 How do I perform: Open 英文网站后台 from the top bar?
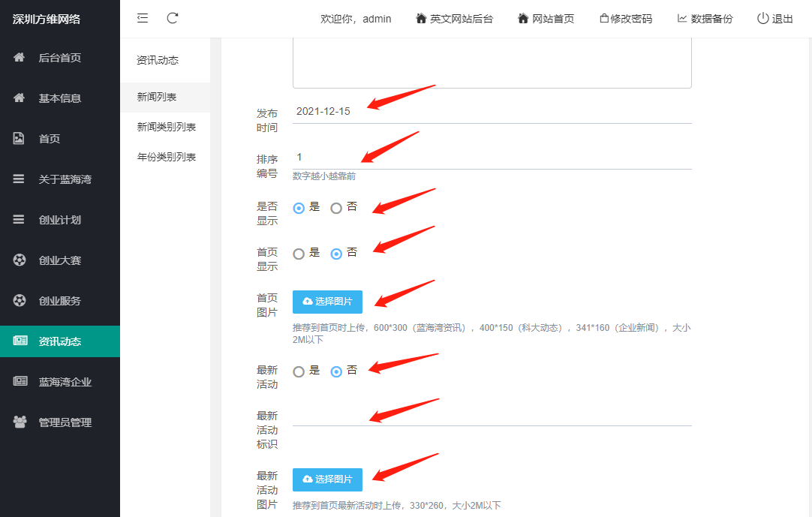pyautogui.click(x=454, y=19)
